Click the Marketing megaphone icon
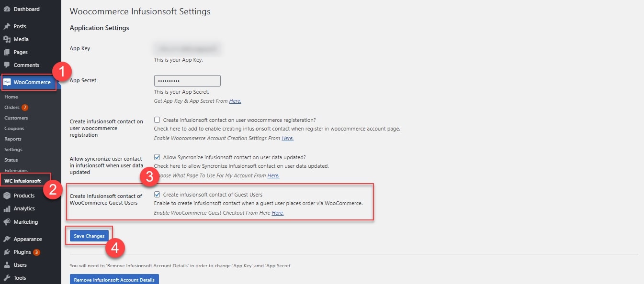 pos(7,222)
